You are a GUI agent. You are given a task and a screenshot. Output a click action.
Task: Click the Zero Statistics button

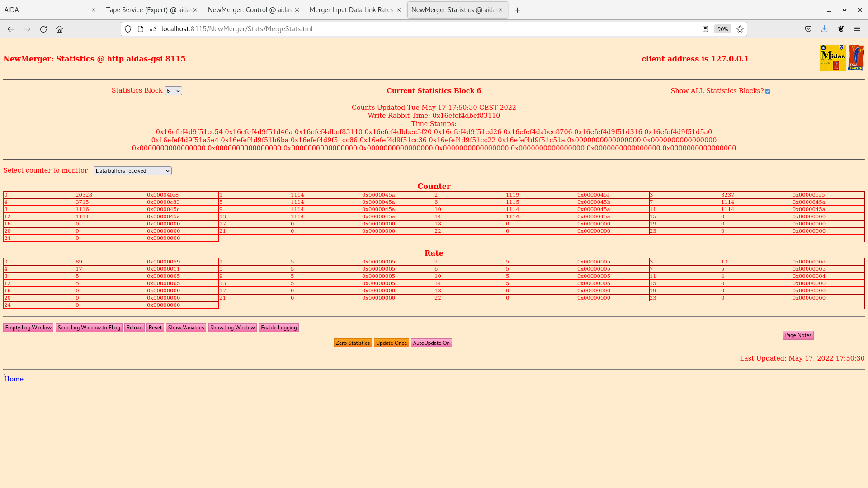pyautogui.click(x=353, y=343)
